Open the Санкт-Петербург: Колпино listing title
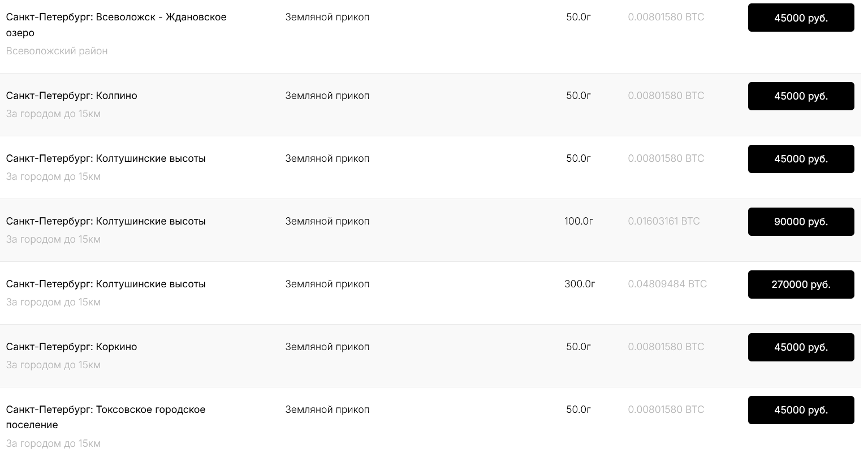The image size is (868, 457). pos(72,96)
